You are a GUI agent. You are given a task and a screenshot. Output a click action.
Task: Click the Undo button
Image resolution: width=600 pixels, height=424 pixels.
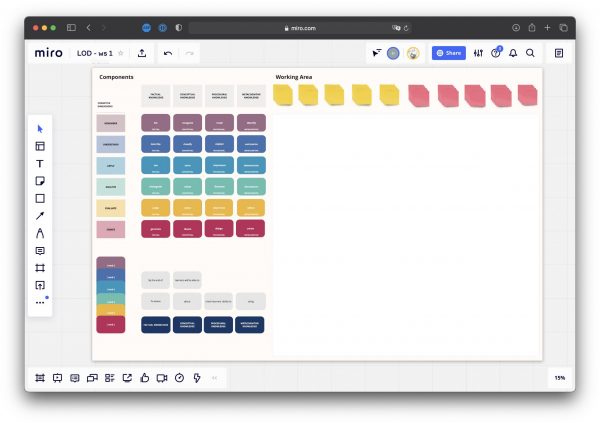coord(168,53)
